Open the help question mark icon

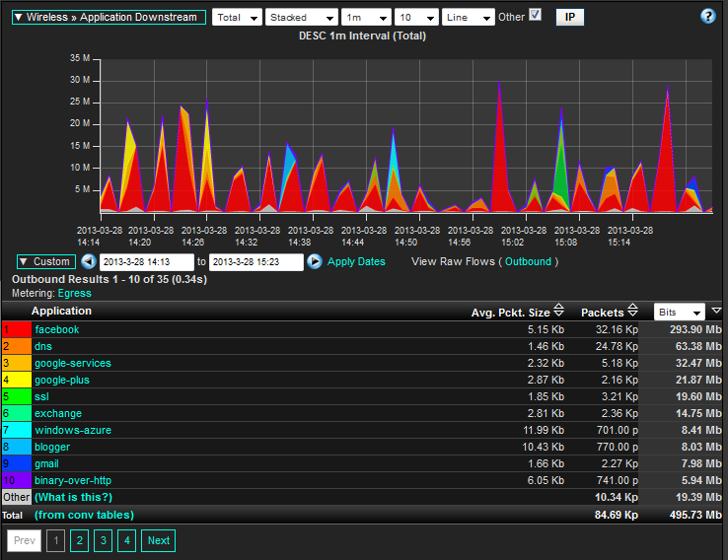(707, 17)
